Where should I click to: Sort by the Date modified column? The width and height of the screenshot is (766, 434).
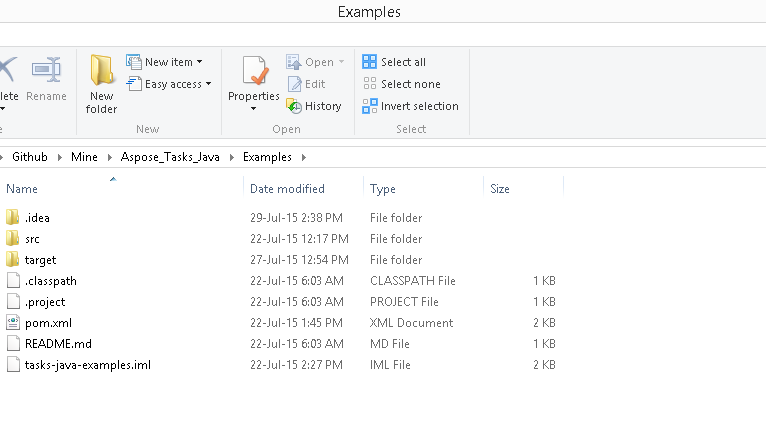coord(287,189)
